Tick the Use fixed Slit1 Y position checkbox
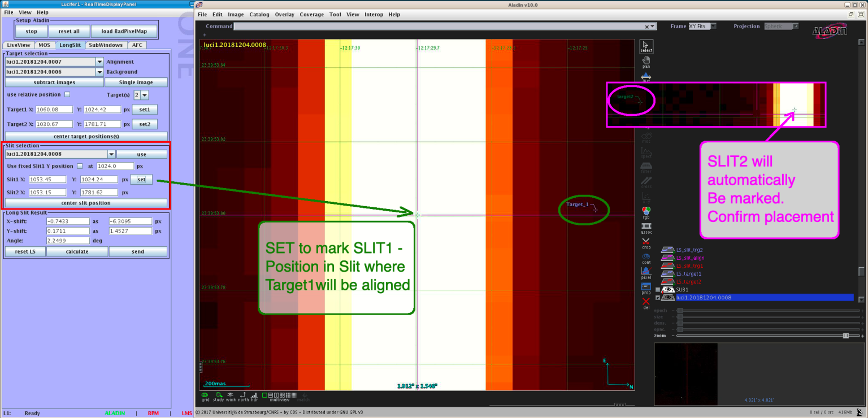 79,166
